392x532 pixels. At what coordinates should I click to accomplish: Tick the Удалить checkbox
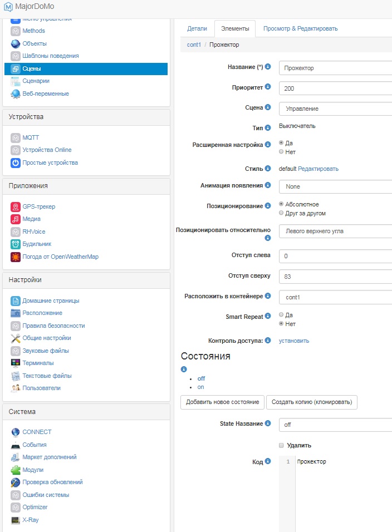[x=281, y=445]
